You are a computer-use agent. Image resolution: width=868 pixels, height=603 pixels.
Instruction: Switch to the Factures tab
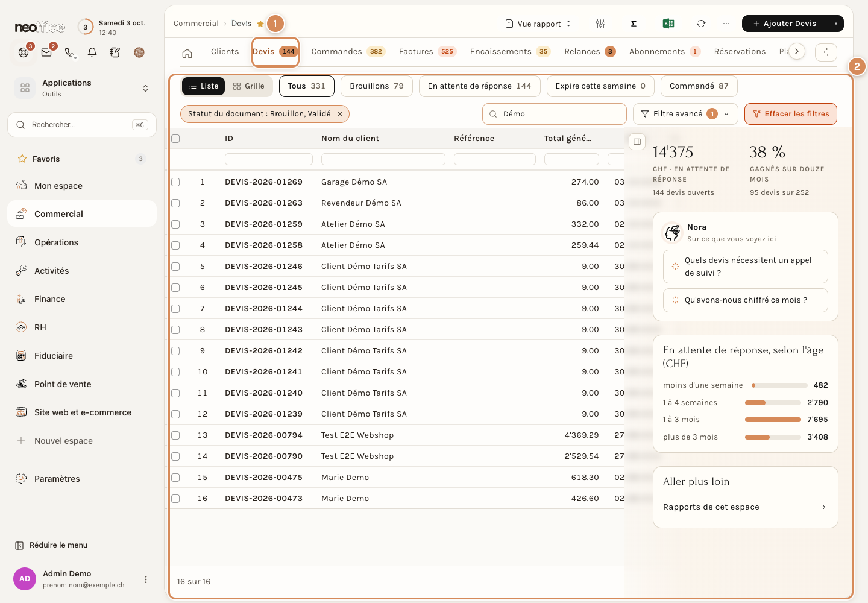[x=427, y=52]
